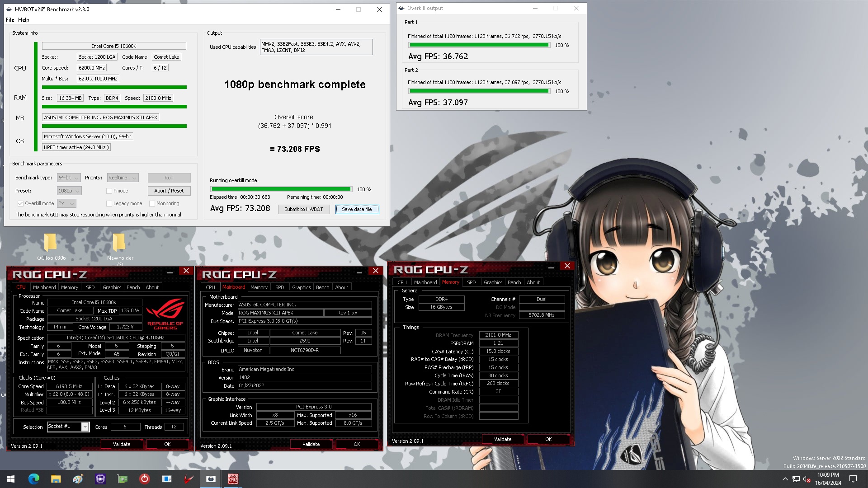
Task: Open the notification center icon
Action: (853, 479)
